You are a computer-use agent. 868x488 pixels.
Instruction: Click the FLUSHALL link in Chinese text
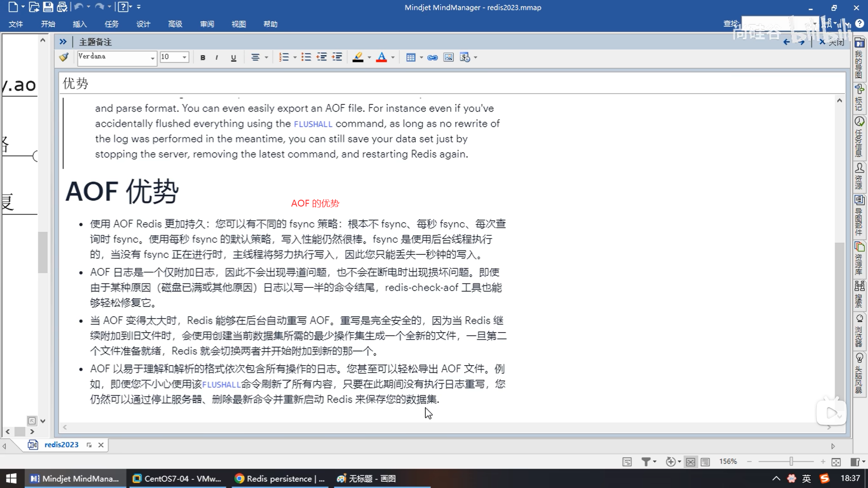click(x=221, y=385)
